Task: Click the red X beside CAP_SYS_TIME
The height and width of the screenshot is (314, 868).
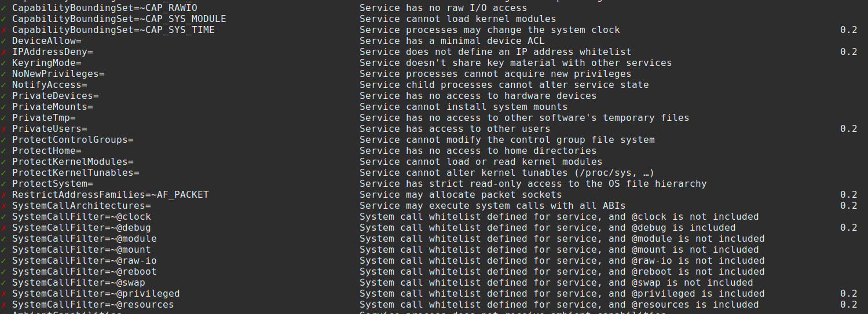Action: 3,30
